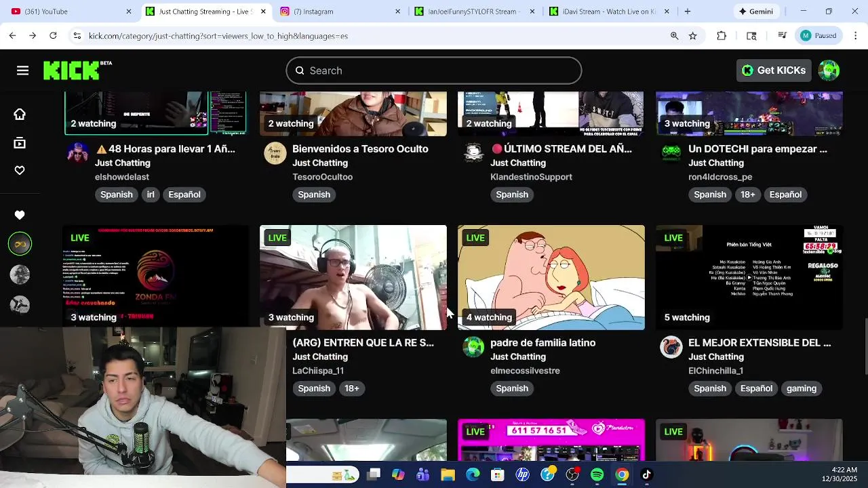This screenshot has width=868, height=488.
Task: Open the padre de familia latino thumbnail
Action: pos(551,277)
